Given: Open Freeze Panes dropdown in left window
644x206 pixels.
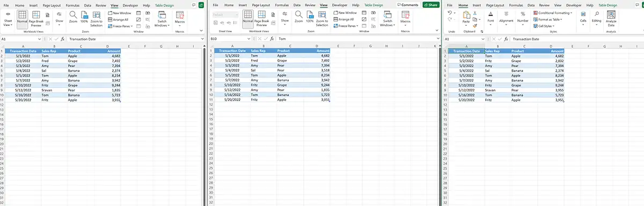Looking at the screenshot, I should 120,26.
